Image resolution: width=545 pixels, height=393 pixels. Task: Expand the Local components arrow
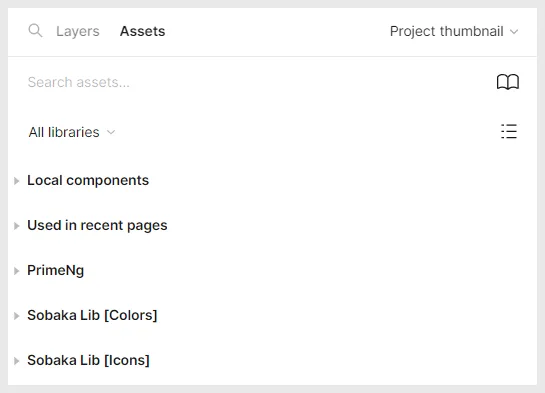pyautogui.click(x=16, y=181)
